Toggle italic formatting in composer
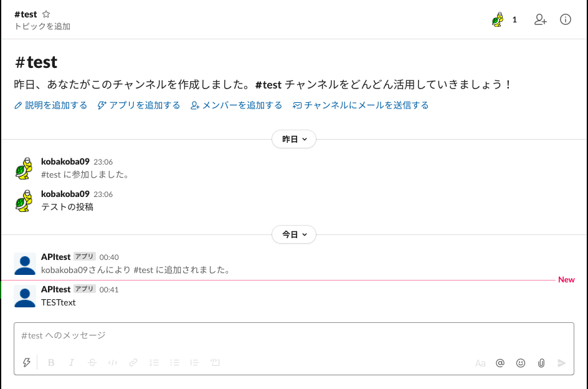This screenshot has height=389, width=588. (x=72, y=363)
